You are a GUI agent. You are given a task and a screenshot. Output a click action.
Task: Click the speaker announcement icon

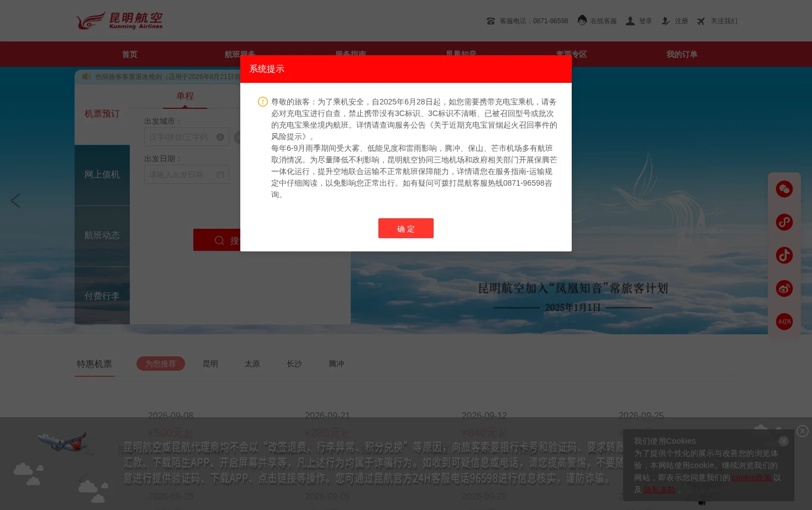86,77
